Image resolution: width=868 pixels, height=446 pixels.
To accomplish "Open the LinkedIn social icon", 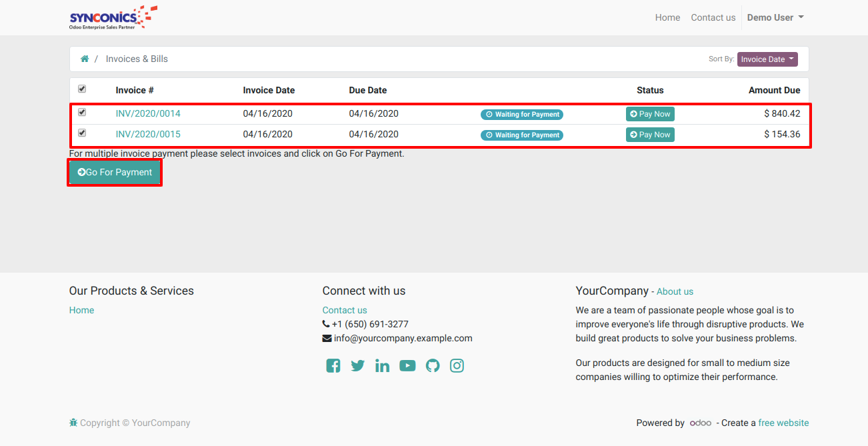I will coord(382,365).
